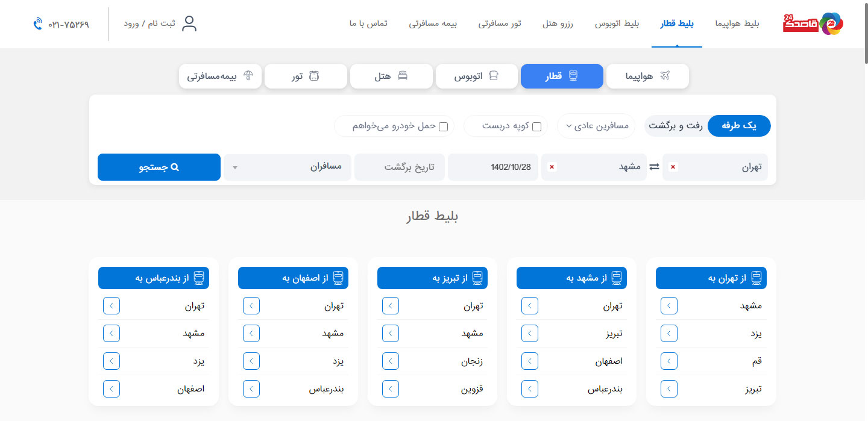Switch to رفت و برگشت trip type
Viewport: 868px width, 421px height.
[675, 126]
